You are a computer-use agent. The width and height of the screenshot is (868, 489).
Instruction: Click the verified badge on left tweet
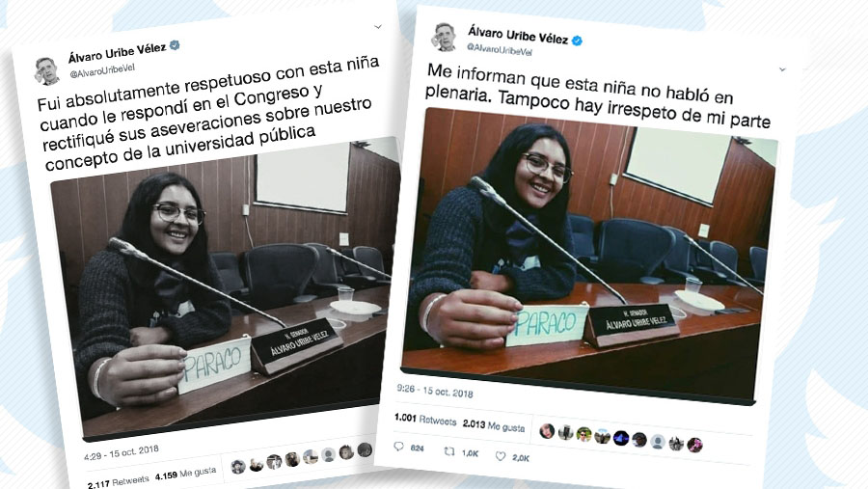pyautogui.click(x=175, y=45)
